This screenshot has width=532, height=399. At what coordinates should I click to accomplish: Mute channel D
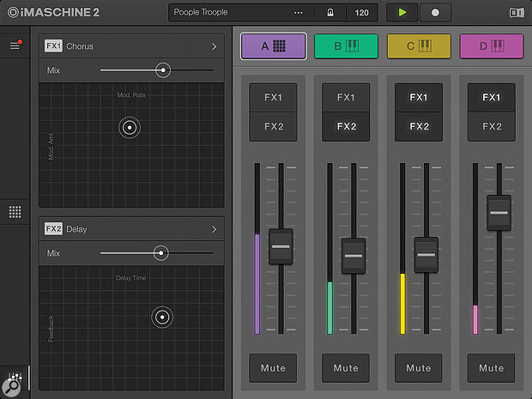pos(492,368)
